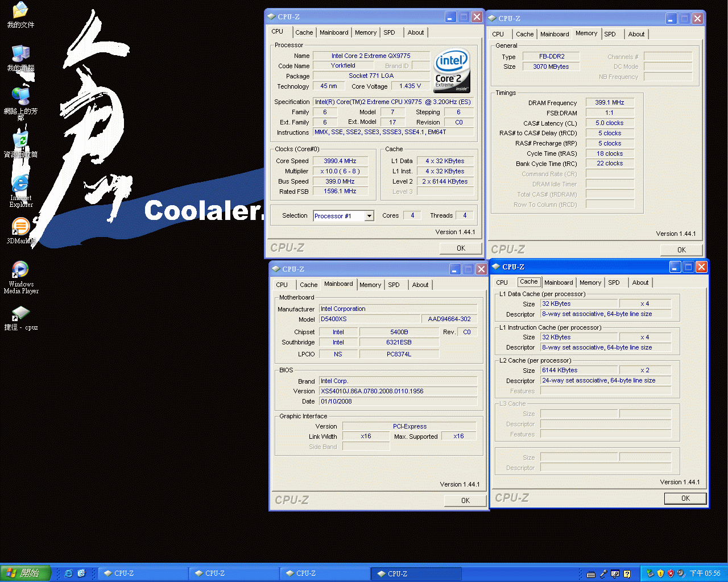Open the Start (開始) menu button
This screenshot has width=728, height=582.
pyautogui.click(x=26, y=573)
